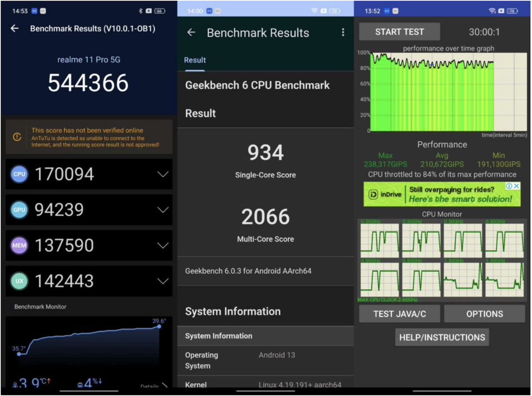Viewport: 532px width, 396px height.
Task: Tap the total score 544366
Action: (88, 83)
